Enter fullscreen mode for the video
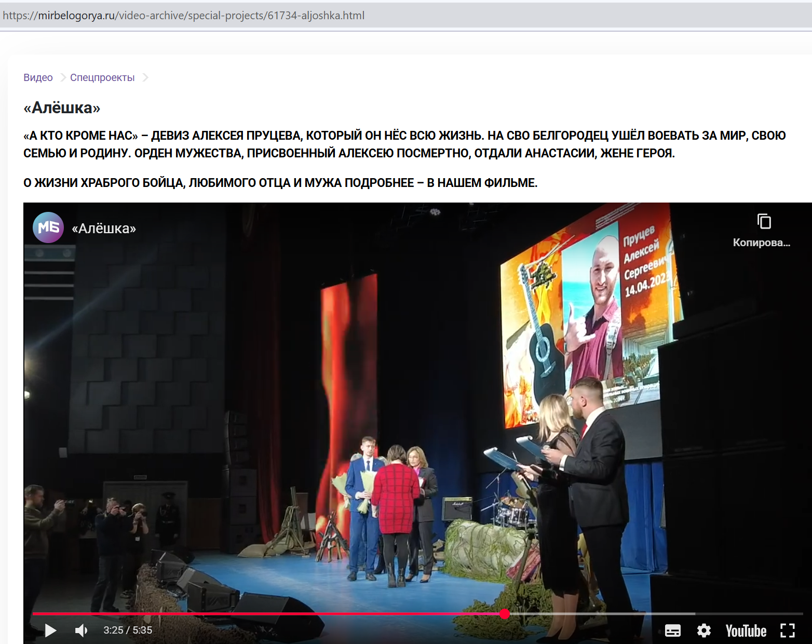 [787, 630]
